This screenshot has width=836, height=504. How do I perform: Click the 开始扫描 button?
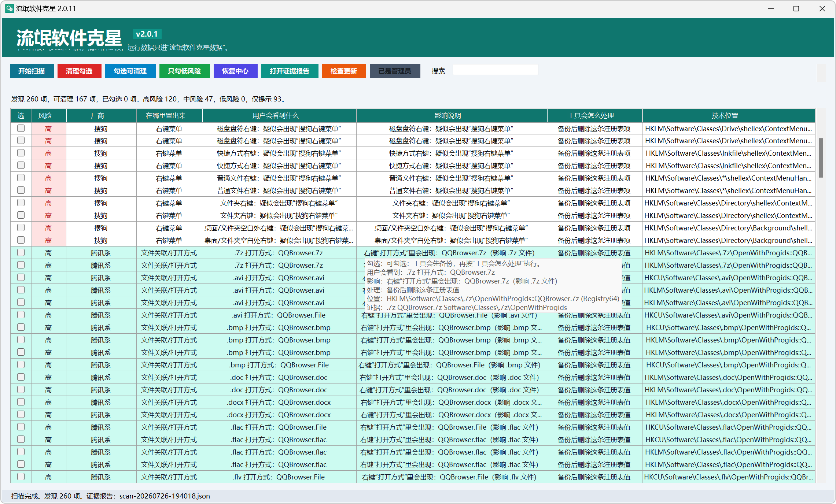point(32,71)
